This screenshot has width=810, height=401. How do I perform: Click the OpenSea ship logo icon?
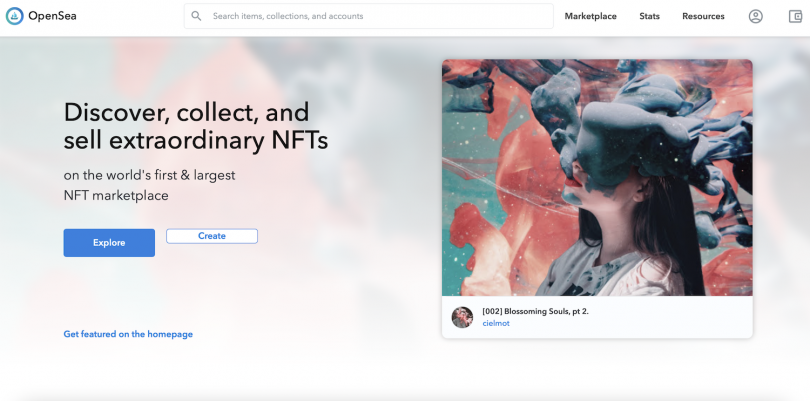coord(14,16)
